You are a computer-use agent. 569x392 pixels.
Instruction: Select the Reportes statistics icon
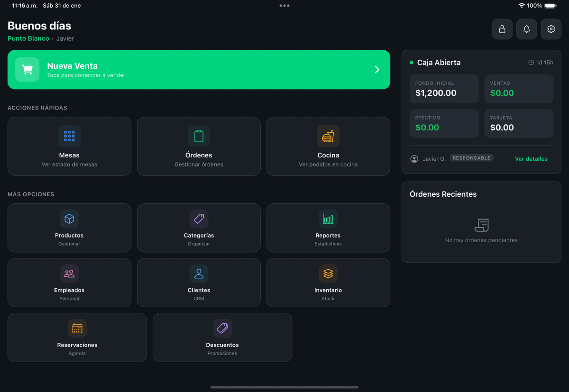328,219
